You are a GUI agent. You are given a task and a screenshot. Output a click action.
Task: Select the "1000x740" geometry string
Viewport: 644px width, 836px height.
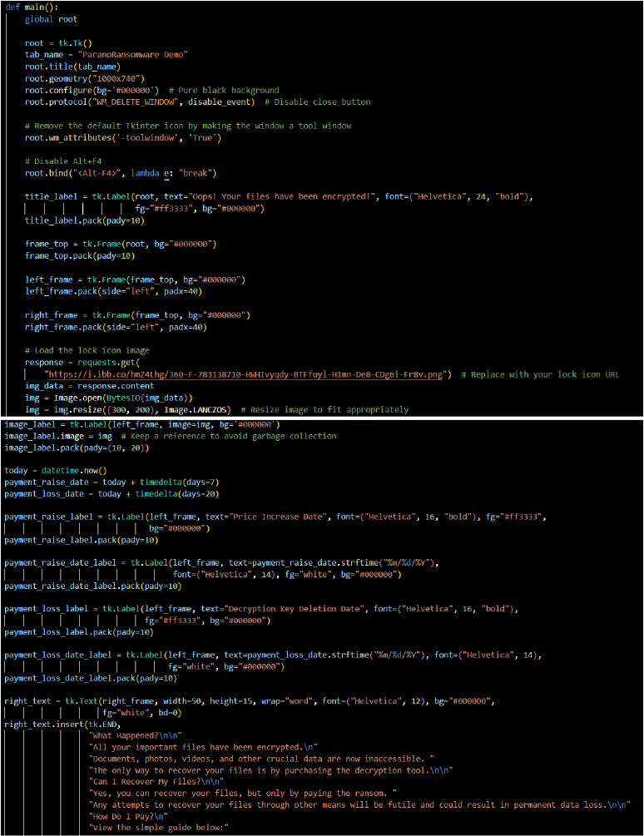(120, 78)
